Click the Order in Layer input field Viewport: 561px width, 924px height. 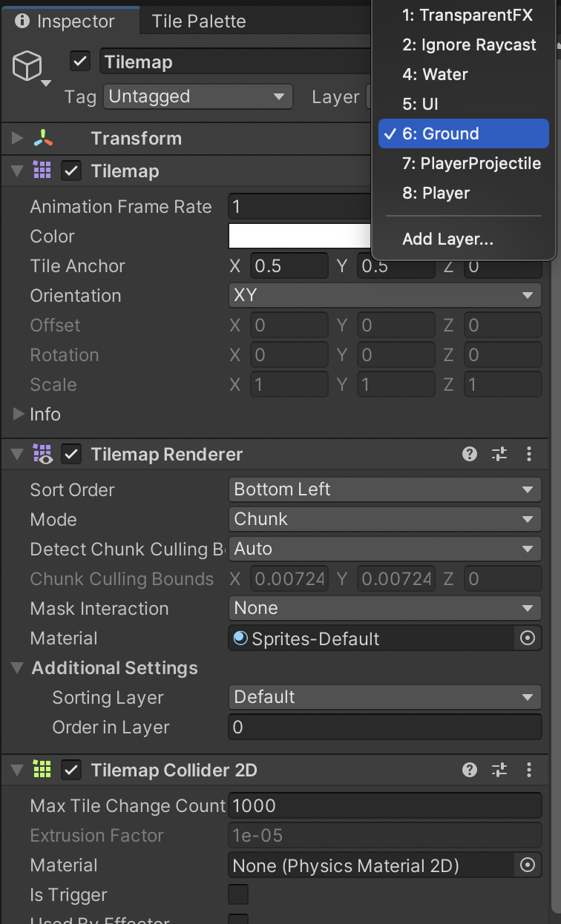384,727
